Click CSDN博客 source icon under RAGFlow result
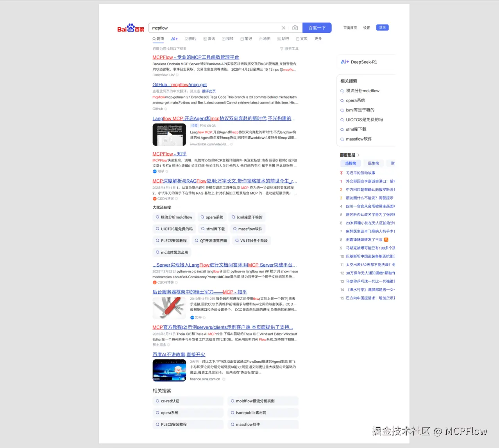The image size is (499, 448). (154, 199)
